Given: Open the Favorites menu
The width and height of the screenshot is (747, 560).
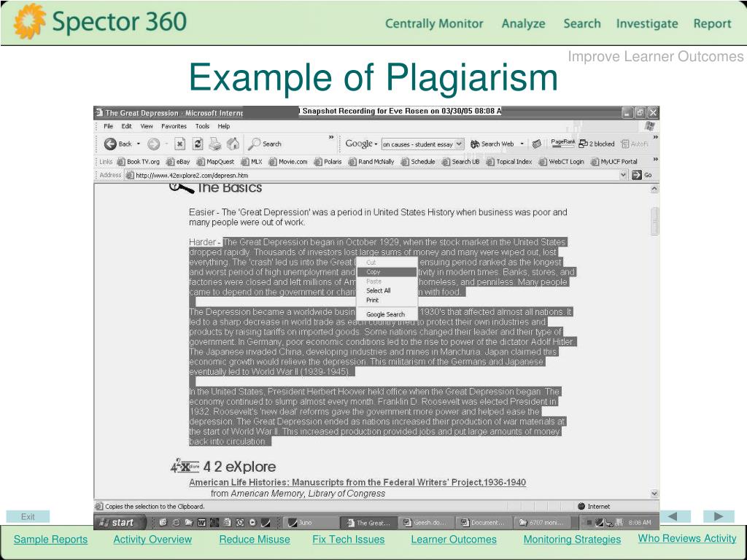Looking at the screenshot, I should pos(174,126).
